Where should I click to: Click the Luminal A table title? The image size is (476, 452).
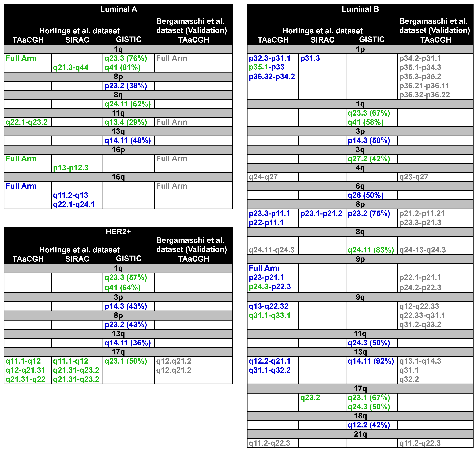[118, 9]
